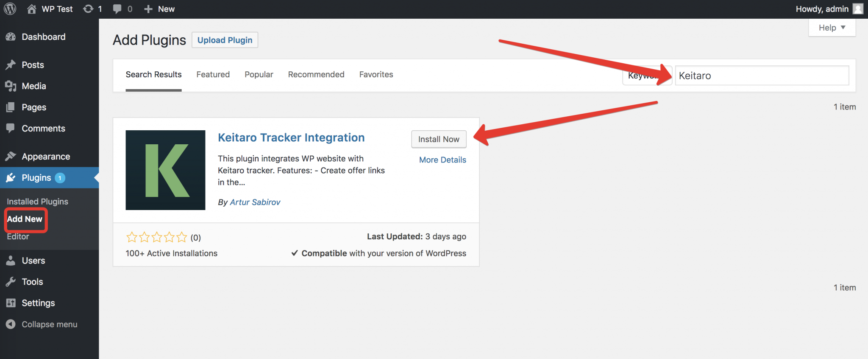Open Tools section in sidebar
The width and height of the screenshot is (868, 359).
pos(32,282)
